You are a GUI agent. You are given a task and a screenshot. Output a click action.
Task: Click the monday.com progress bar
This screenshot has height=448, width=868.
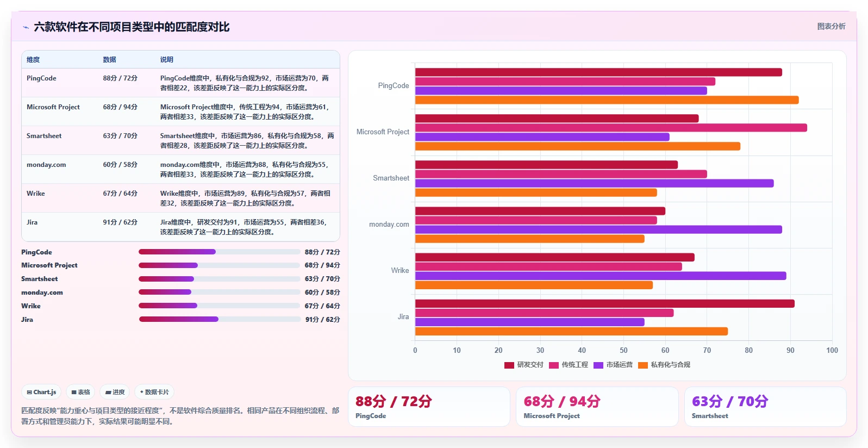tap(220, 292)
